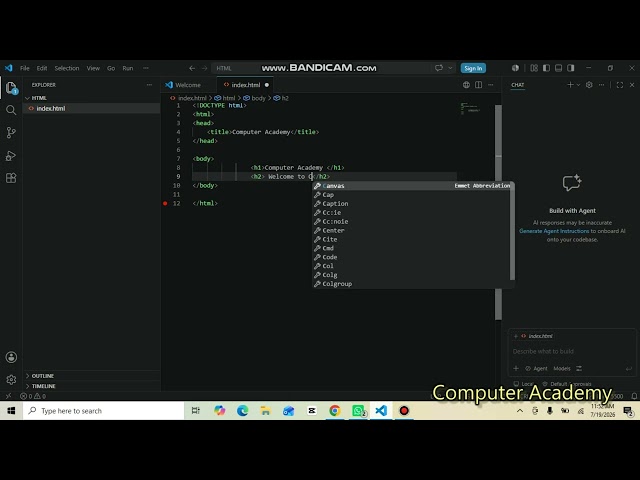Open the Selection menu
This screenshot has width=640, height=480.
[x=67, y=68]
